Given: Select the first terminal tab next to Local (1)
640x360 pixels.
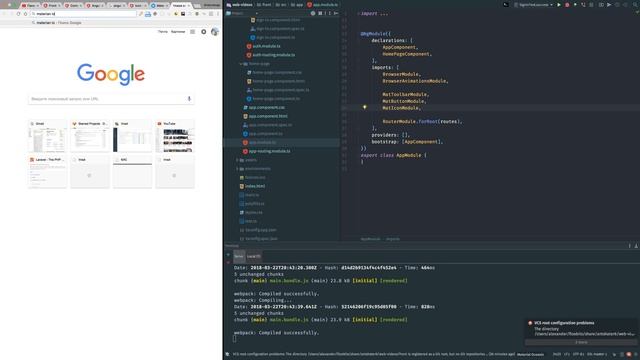Looking at the screenshot, I should [239, 256].
